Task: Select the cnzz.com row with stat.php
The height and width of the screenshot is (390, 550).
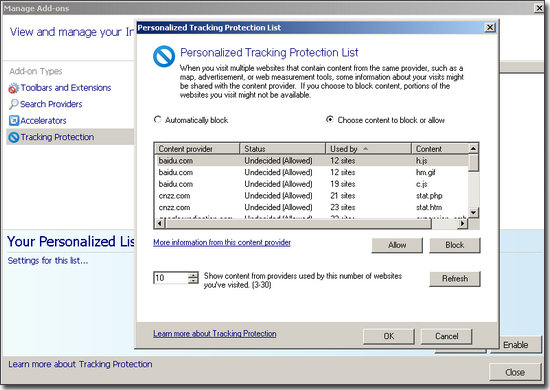Action: point(311,196)
